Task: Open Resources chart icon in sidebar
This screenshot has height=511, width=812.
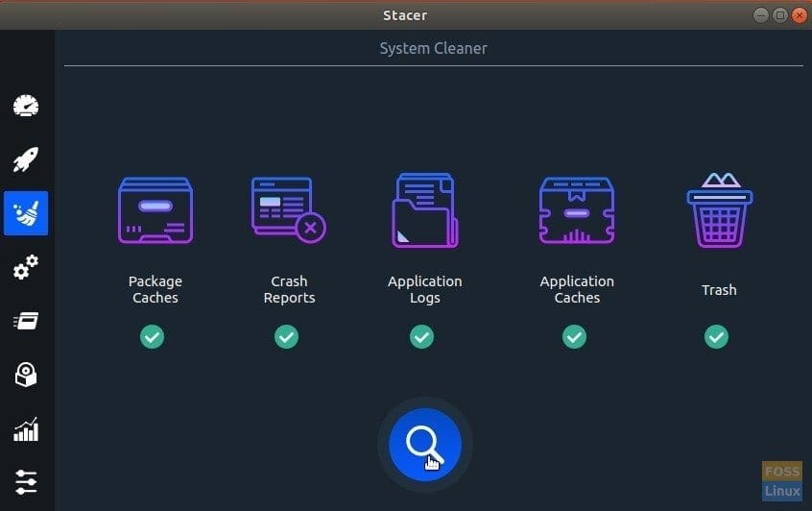Action: [26, 429]
